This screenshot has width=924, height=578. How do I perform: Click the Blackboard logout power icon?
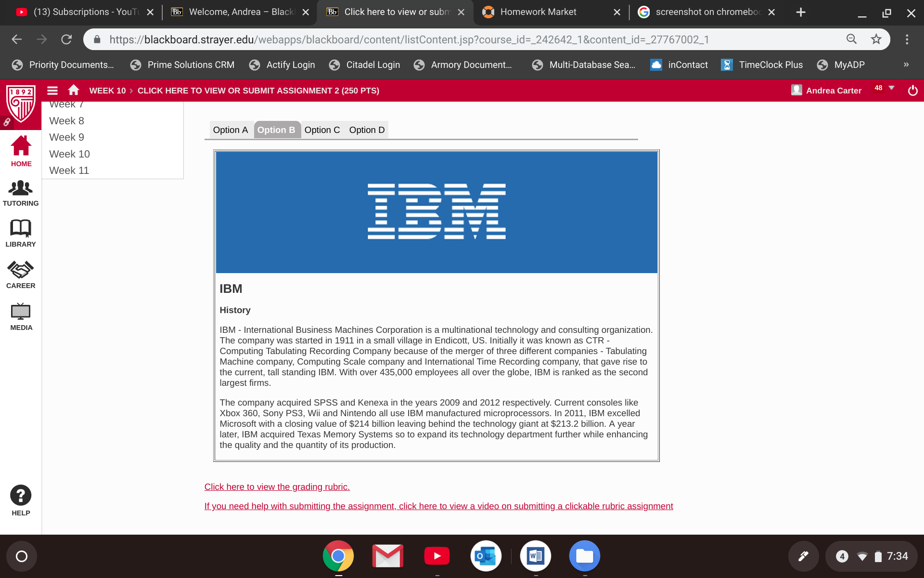(912, 91)
